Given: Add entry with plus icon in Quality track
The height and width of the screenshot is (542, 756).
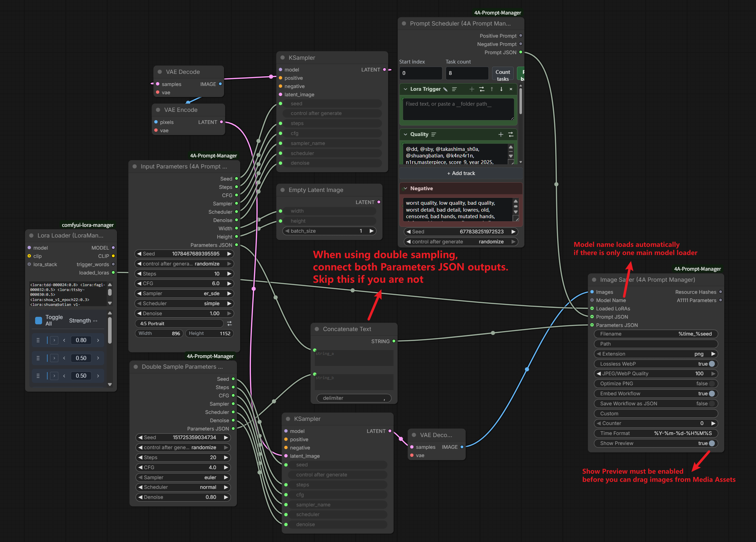Looking at the screenshot, I should pyautogui.click(x=501, y=134).
